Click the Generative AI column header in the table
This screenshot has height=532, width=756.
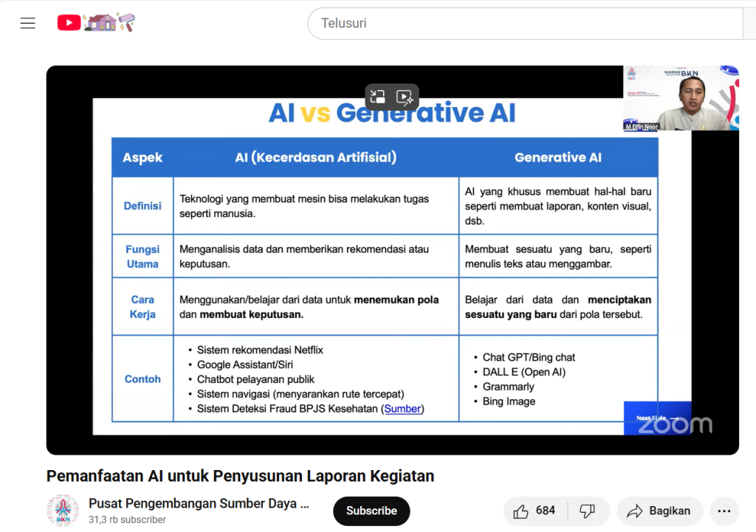(558, 158)
